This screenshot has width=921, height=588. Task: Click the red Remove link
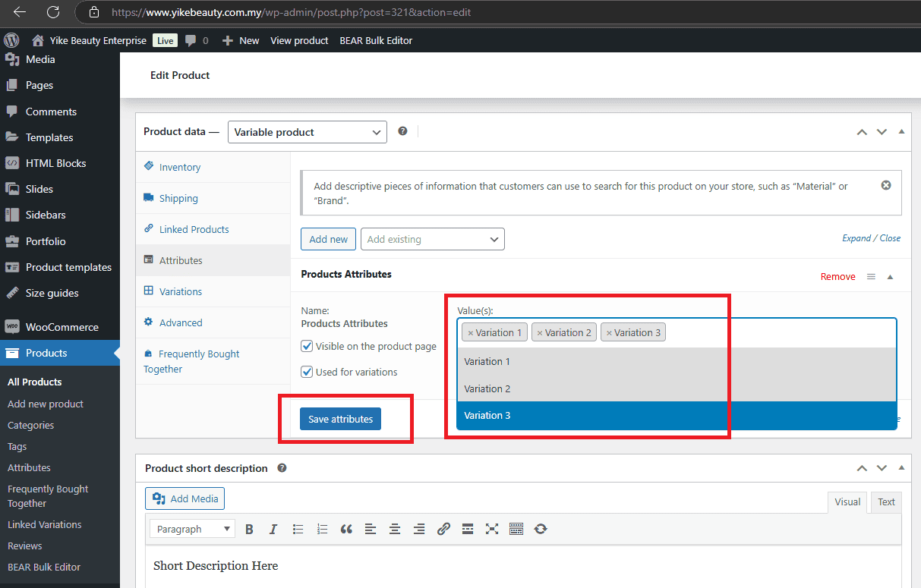coord(838,277)
